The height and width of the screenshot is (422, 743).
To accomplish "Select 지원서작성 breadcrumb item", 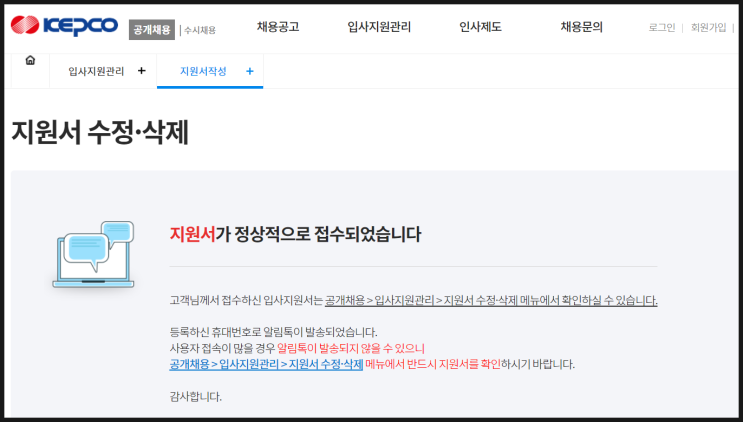I will (203, 72).
